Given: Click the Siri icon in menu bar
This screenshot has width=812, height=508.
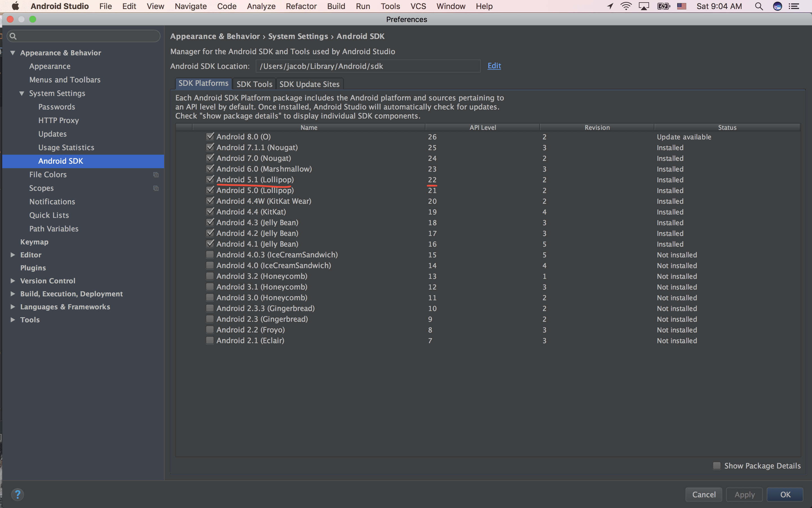Looking at the screenshot, I should click(x=777, y=6).
